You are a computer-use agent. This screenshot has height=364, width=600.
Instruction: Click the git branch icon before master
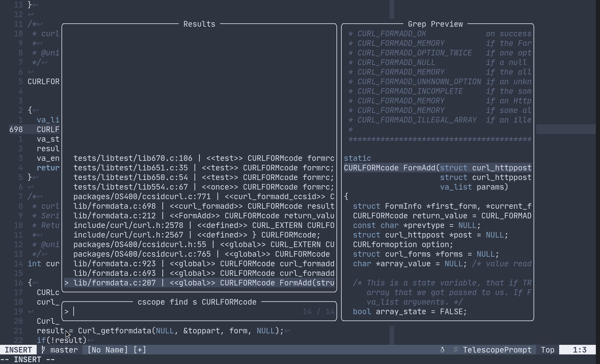[43, 350]
